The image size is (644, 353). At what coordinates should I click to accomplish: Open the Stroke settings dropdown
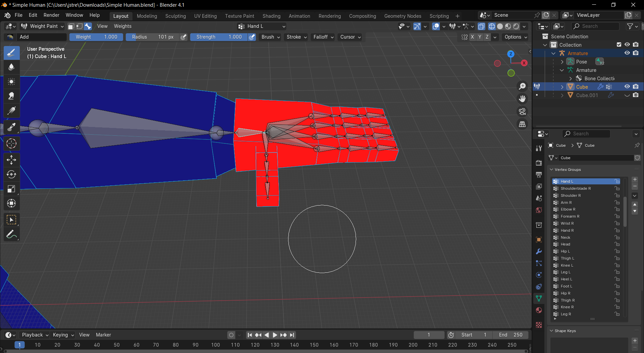297,37
